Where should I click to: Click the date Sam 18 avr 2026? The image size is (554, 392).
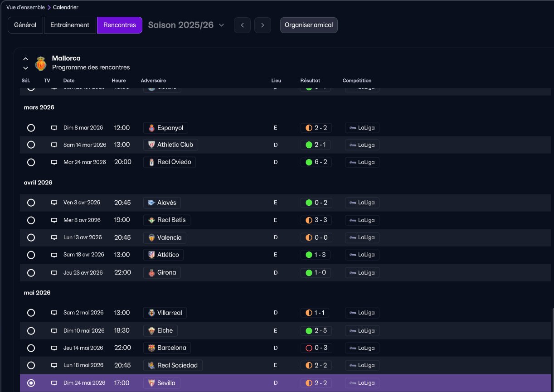(84, 255)
